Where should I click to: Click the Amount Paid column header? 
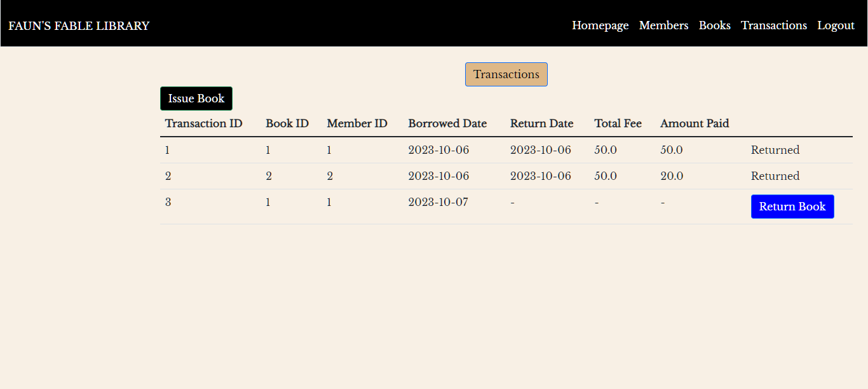(x=695, y=123)
